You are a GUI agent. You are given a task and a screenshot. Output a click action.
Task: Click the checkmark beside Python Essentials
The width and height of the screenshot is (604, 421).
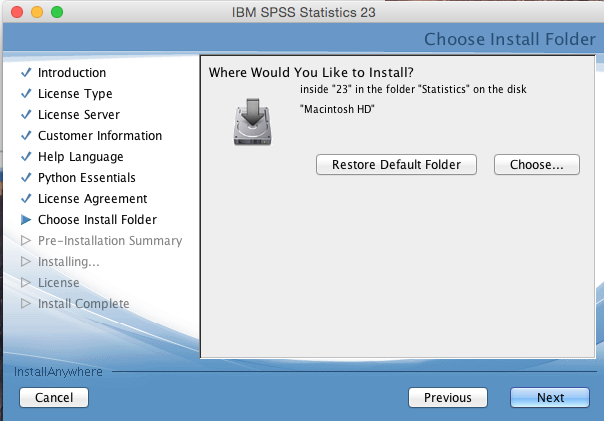pos(26,178)
